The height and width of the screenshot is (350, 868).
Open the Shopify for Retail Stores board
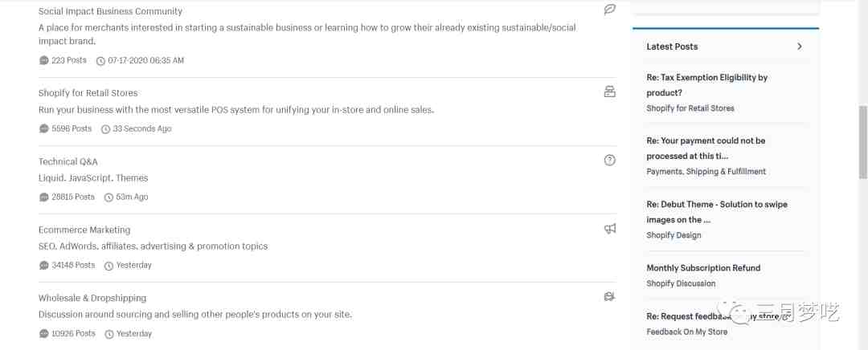pos(88,93)
